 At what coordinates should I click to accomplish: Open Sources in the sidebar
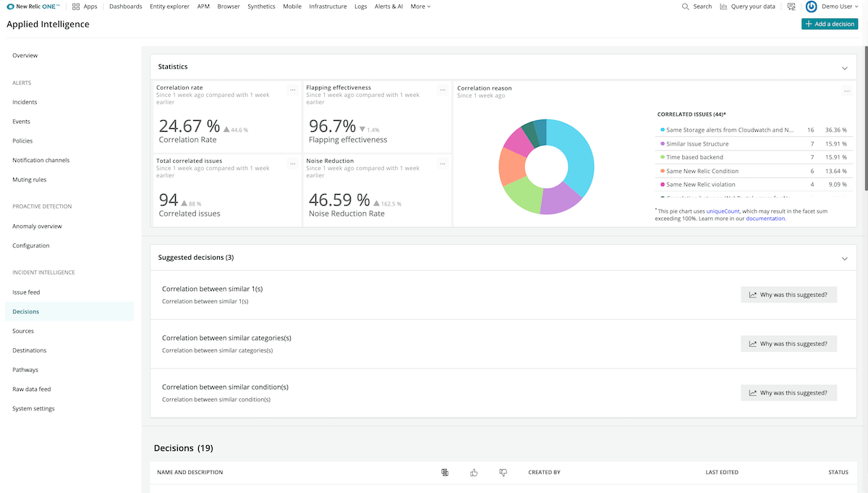tap(24, 331)
